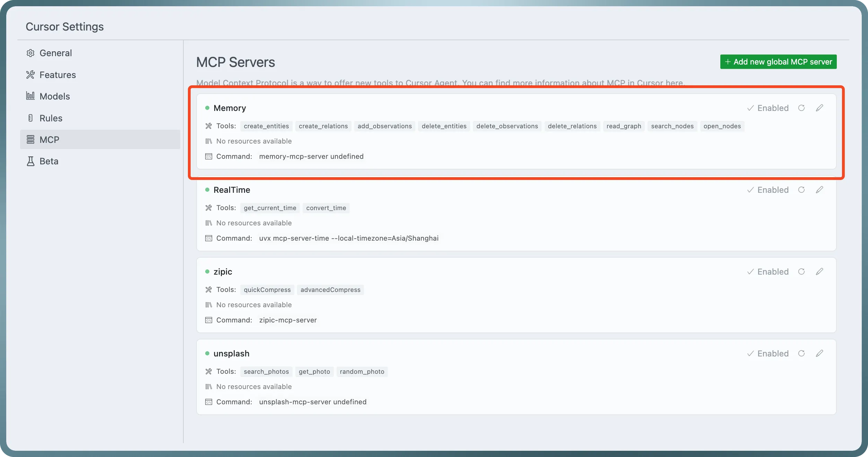
Task: Open the Beta settings section
Action: click(x=49, y=161)
